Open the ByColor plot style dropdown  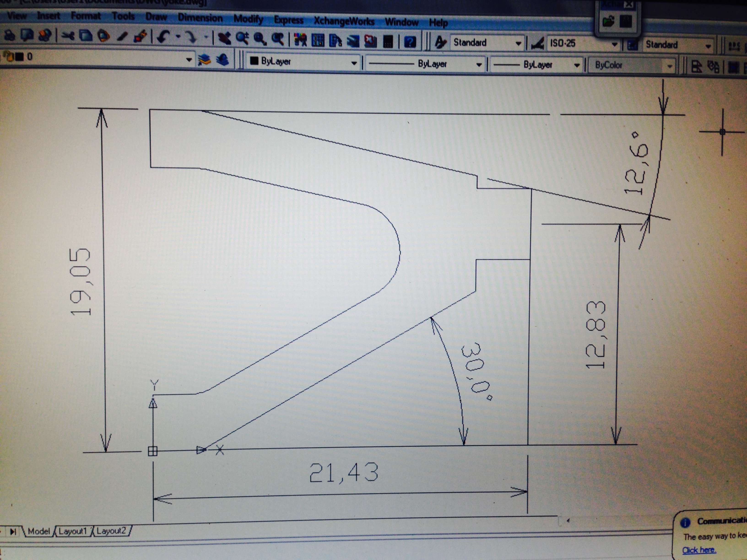point(669,66)
